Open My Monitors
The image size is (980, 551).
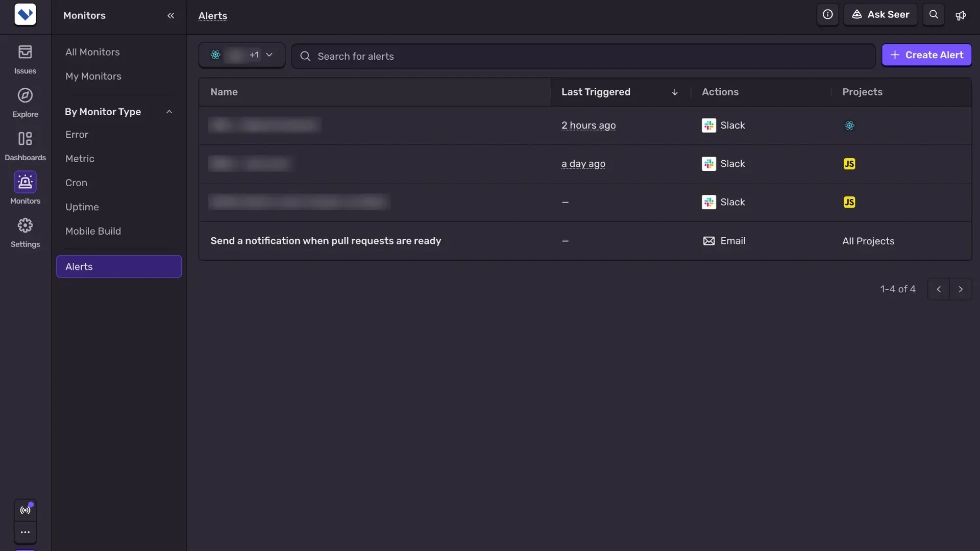pyautogui.click(x=93, y=77)
